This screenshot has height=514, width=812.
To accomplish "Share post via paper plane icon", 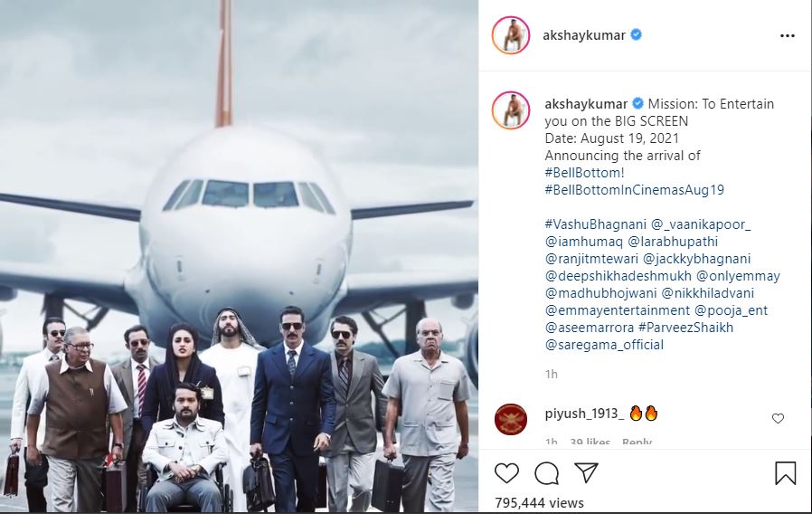I will (x=587, y=472).
